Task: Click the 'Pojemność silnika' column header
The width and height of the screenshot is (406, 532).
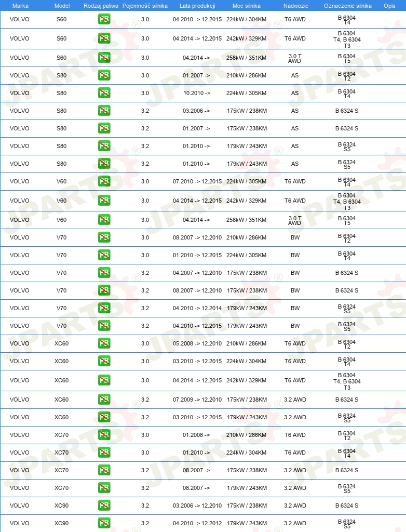Action: [145, 6]
